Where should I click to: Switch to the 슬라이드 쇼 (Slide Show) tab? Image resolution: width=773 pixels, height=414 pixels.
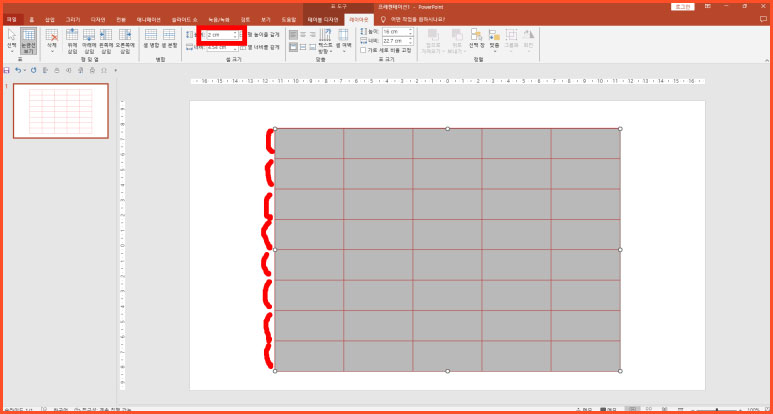tap(185, 20)
